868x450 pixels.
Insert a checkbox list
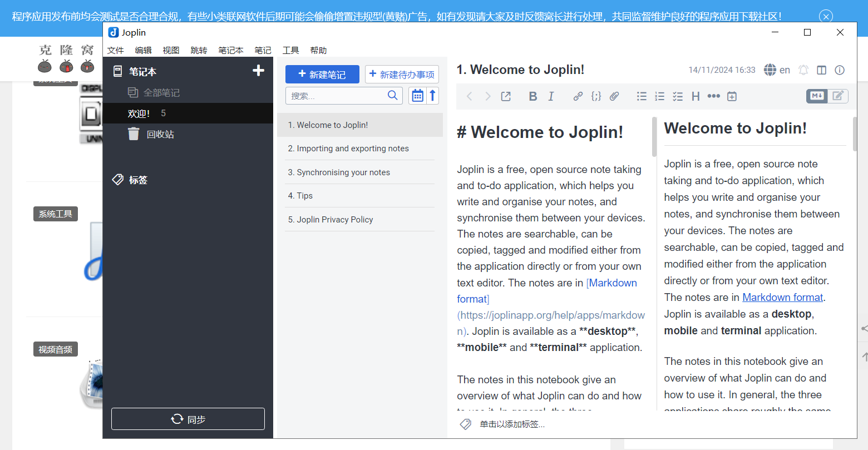coord(678,96)
